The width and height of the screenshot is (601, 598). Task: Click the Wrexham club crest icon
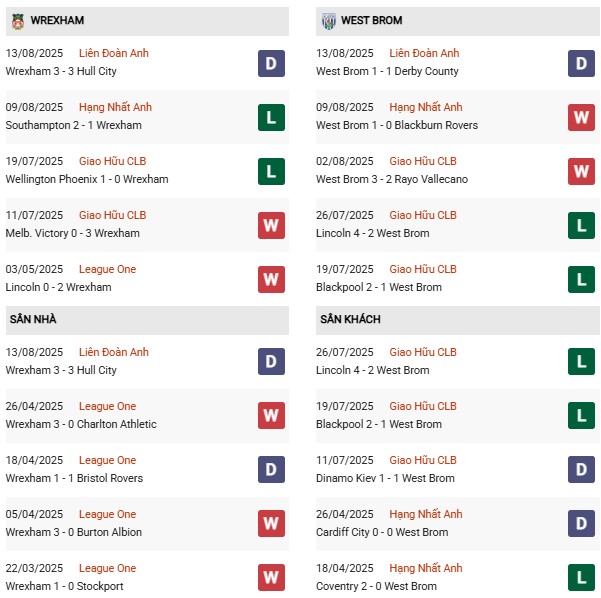(16, 20)
